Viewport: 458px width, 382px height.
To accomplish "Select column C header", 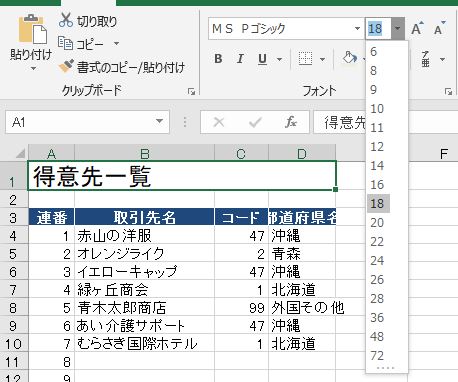I will click(241, 153).
